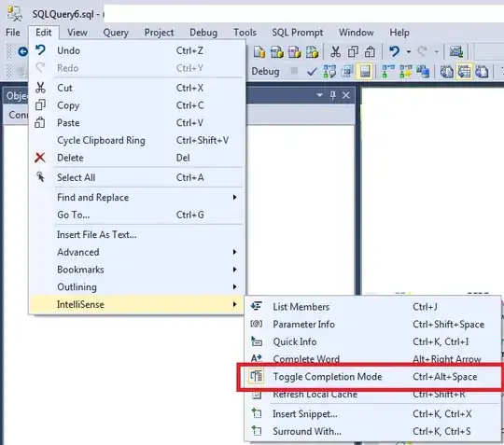Viewport: 504px width, 445px height.
Task: Close the Object Explorer panel
Action: coord(346,95)
